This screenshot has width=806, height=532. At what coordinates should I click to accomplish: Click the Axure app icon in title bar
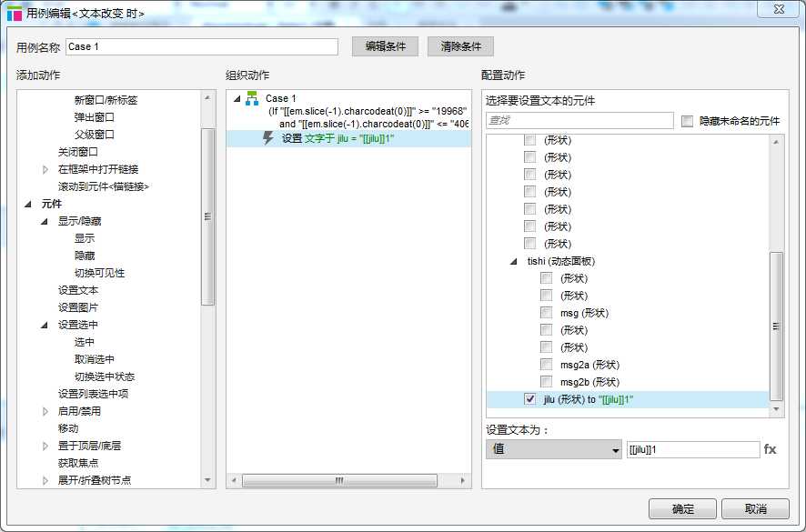(15, 12)
